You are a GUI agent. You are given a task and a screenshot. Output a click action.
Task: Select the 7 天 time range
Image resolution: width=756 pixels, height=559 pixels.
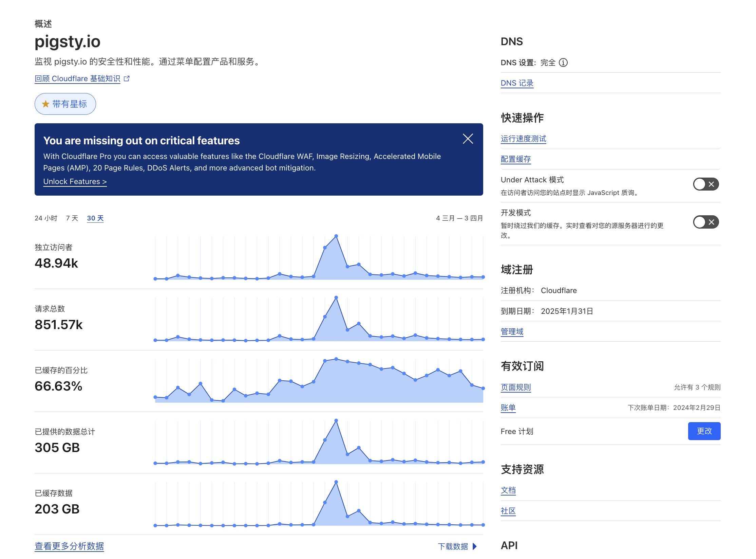pyautogui.click(x=72, y=218)
